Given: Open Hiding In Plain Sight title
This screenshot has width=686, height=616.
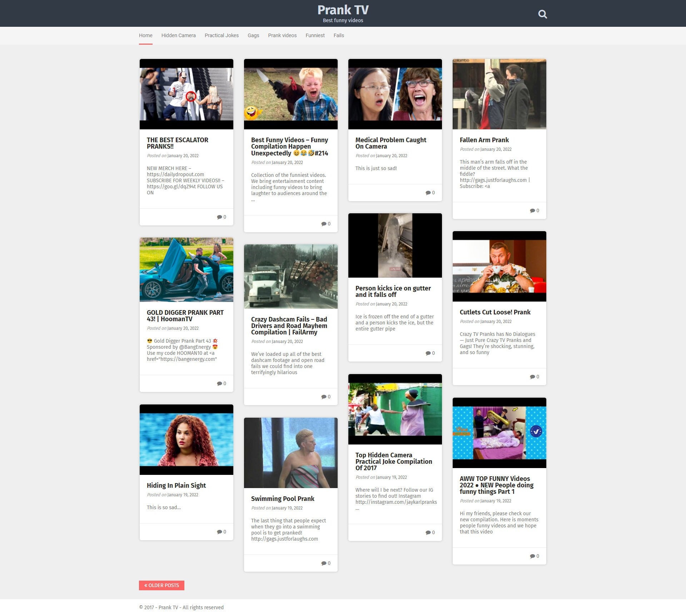Looking at the screenshot, I should (x=176, y=486).
